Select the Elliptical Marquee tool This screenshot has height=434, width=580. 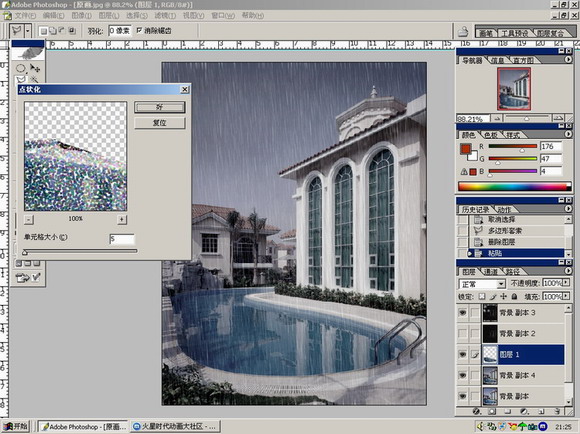tap(21, 68)
